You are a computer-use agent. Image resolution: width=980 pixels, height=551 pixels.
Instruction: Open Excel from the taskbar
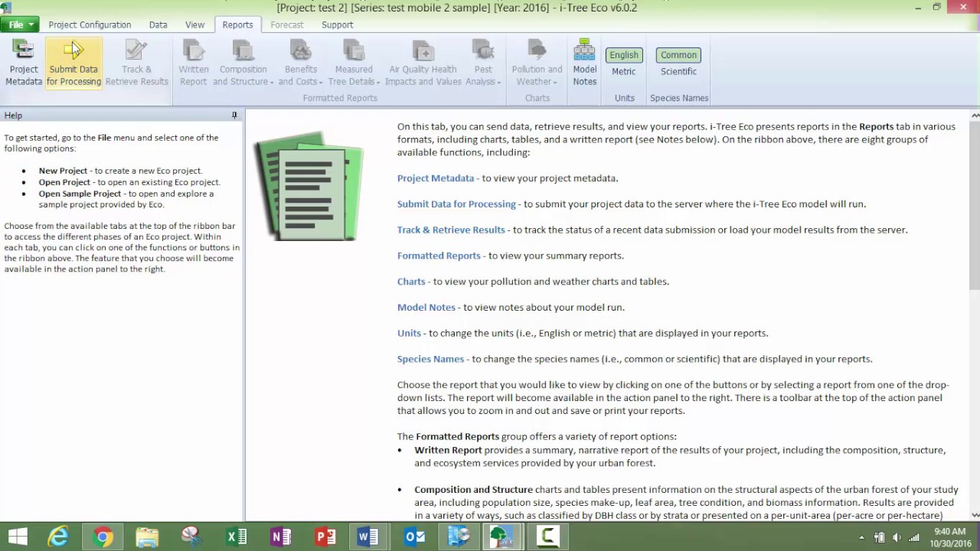(x=236, y=536)
